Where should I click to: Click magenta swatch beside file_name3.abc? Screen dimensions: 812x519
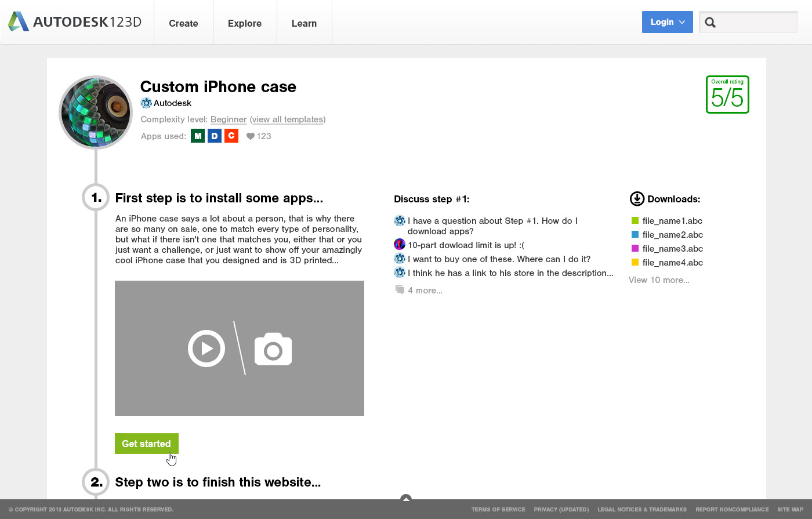click(x=635, y=248)
